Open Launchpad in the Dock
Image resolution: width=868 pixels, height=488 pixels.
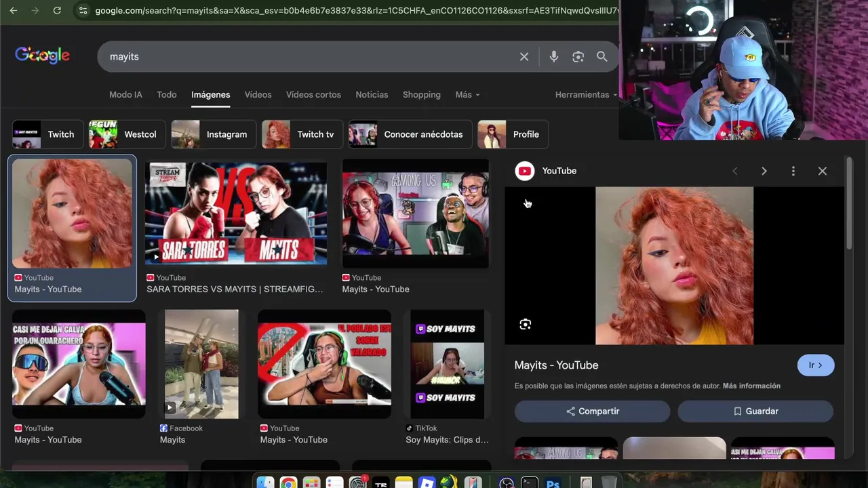click(311, 483)
